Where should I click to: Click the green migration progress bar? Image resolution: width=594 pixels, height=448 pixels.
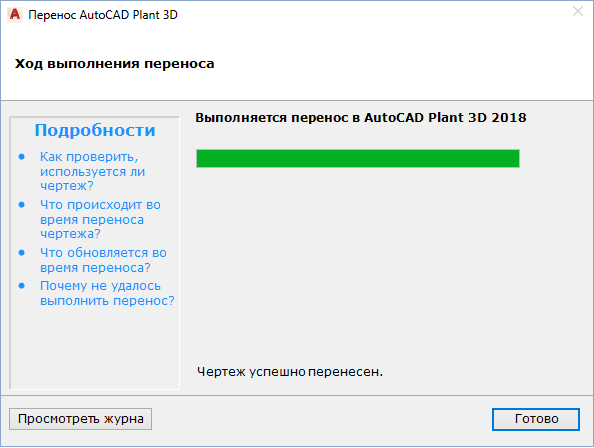[358, 158]
